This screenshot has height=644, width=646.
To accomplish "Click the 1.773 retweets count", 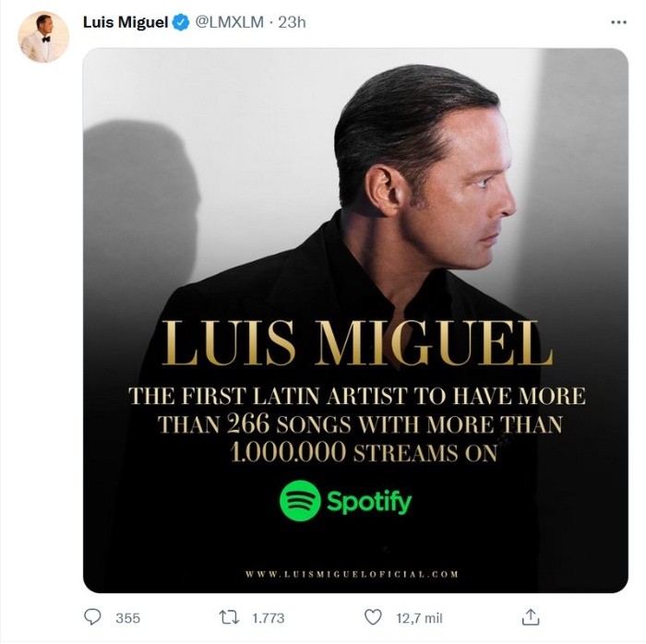I will [269, 617].
